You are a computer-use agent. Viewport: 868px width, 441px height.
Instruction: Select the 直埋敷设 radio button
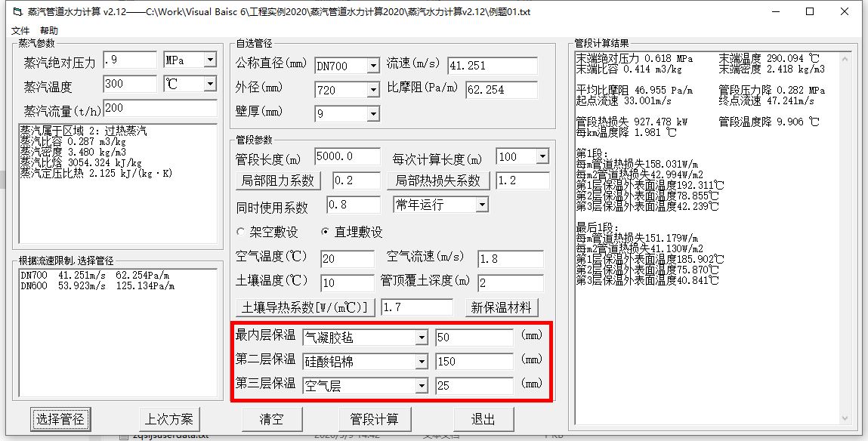(x=326, y=232)
